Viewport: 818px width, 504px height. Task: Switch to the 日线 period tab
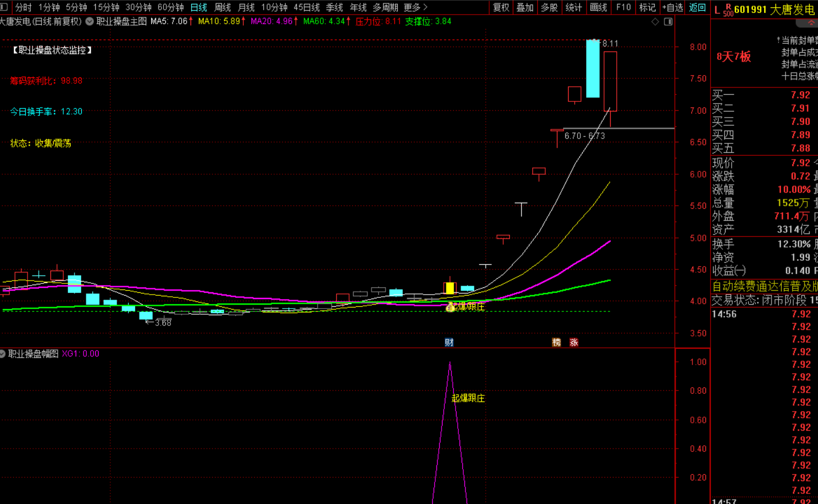point(199,7)
